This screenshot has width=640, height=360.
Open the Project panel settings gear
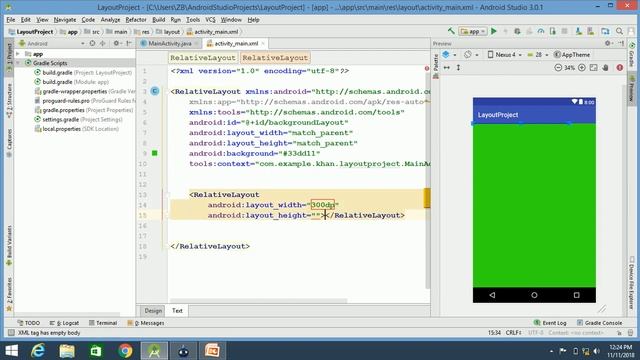pos(117,43)
